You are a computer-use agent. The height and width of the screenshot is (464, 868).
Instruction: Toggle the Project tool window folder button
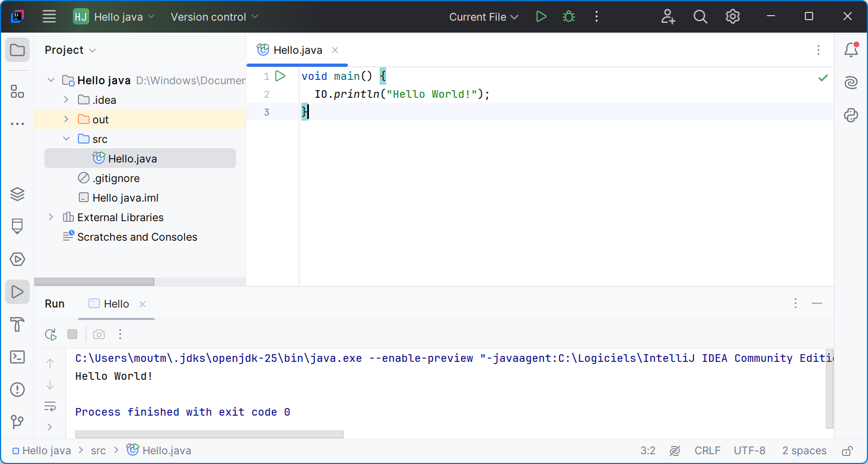17,51
